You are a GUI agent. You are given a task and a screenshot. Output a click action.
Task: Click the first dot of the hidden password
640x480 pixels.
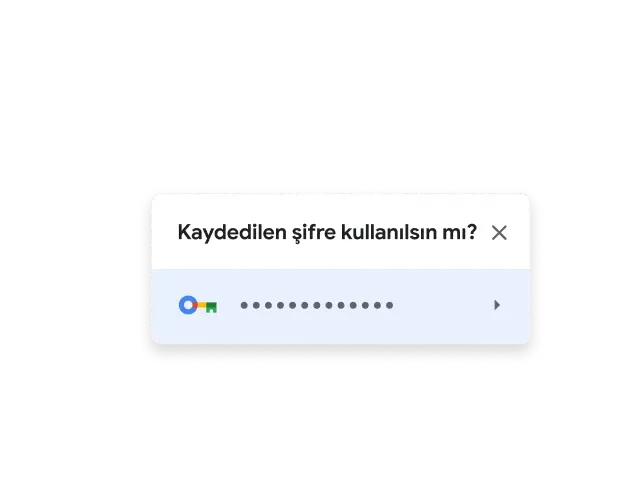pyautogui.click(x=244, y=305)
